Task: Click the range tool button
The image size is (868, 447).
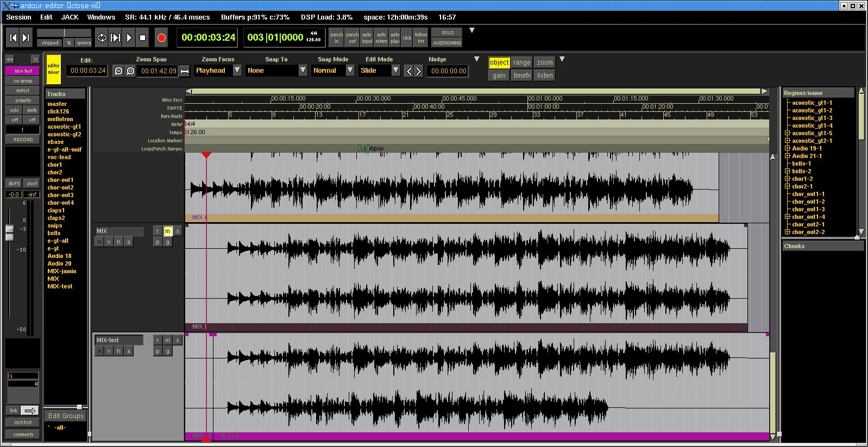Action: tap(521, 62)
